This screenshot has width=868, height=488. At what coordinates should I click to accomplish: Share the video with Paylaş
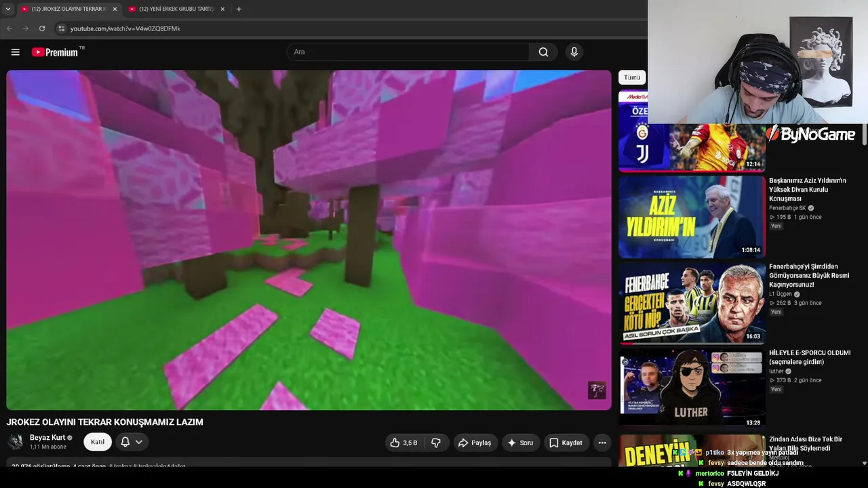[x=475, y=443]
